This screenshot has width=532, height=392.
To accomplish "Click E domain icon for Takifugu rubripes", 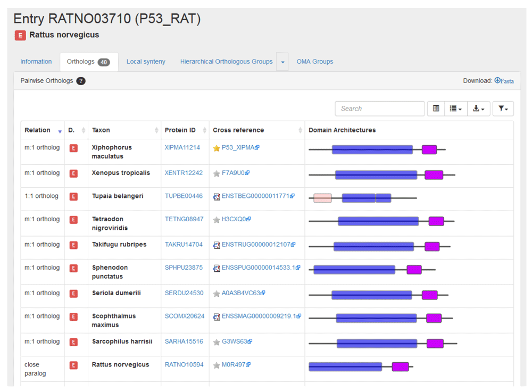I will (x=73, y=245).
